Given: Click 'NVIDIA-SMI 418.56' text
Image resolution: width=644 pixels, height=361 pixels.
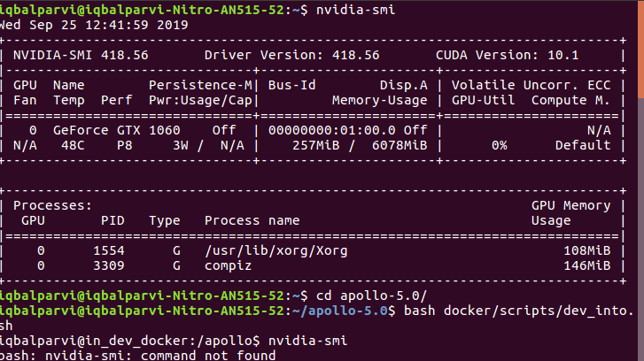Looking at the screenshot, I should (x=81, y=55).
